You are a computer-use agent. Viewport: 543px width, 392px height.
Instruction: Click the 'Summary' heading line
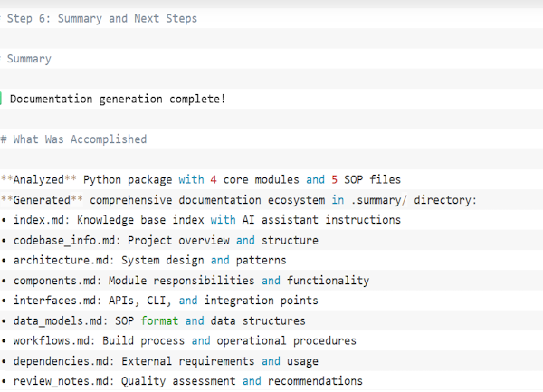[x=29, y=59]
